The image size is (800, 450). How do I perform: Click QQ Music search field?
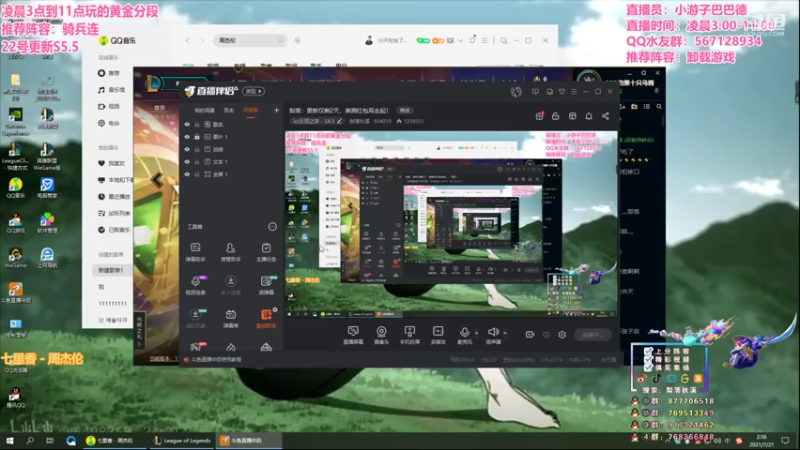[x=249, y=40]
